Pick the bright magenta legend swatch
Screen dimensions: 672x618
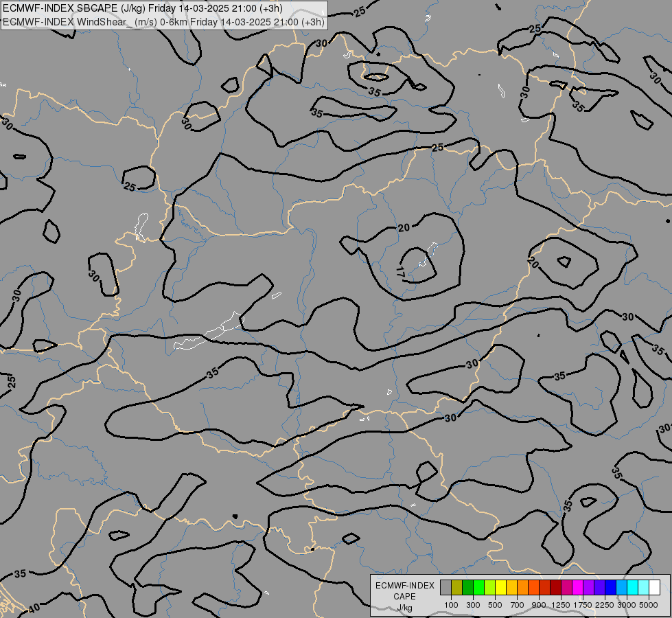578,587
